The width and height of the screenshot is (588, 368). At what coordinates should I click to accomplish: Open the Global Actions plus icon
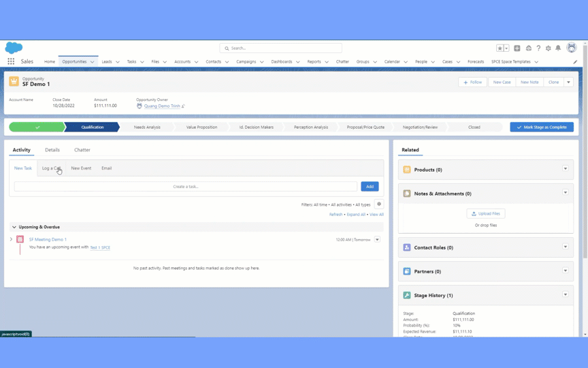pyautogui.click(x=517, y=48)
